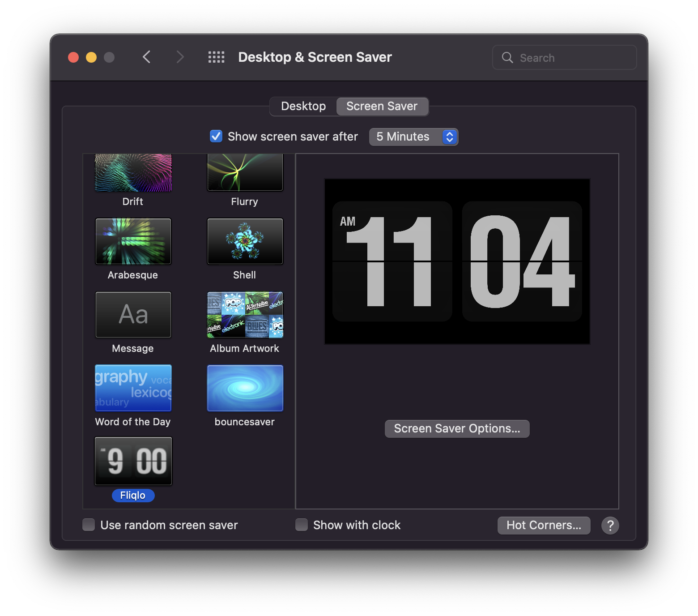This screenshot has width=698, height=616.
Task: Select the Fliqlo flip clock icon
Action: 133,461
